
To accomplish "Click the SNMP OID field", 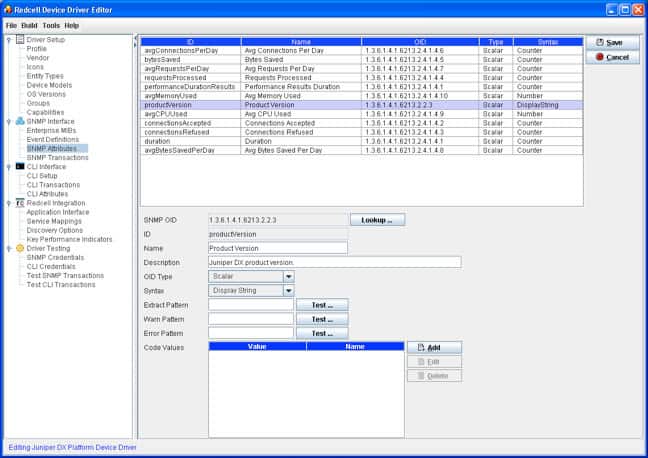I will (x=278, y=220).
